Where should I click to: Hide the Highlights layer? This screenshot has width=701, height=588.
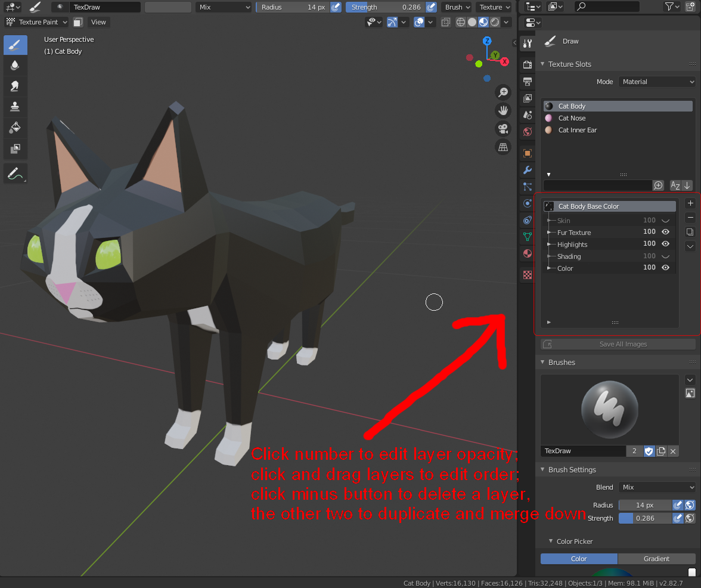tap(665, 244)
